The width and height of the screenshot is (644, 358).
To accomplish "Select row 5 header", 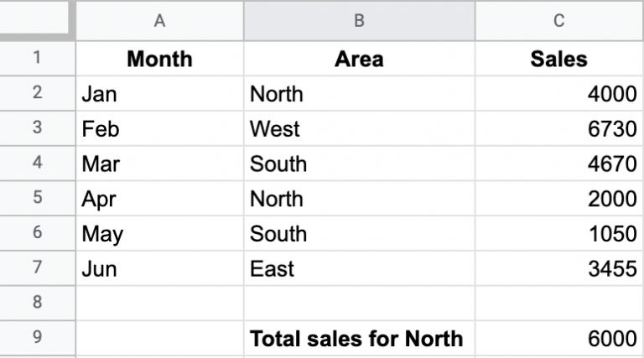I will [x=38, y=199].
